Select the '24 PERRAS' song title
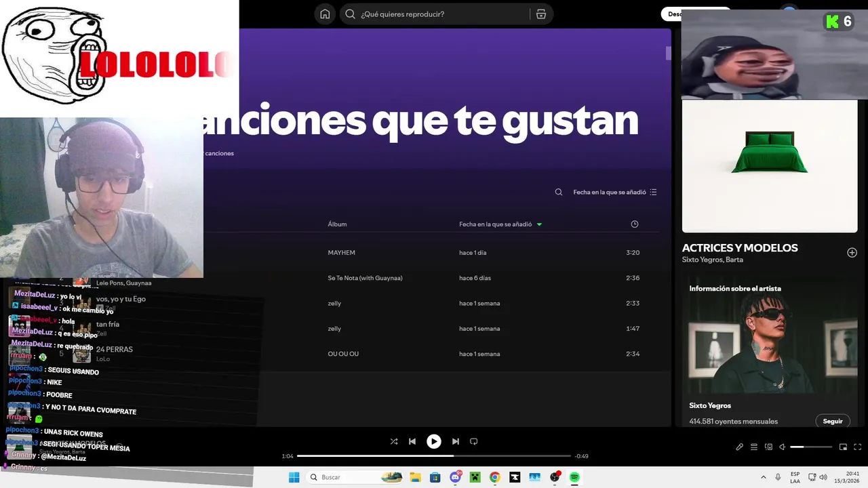The image size is (868, 488). tap(114, 349)
